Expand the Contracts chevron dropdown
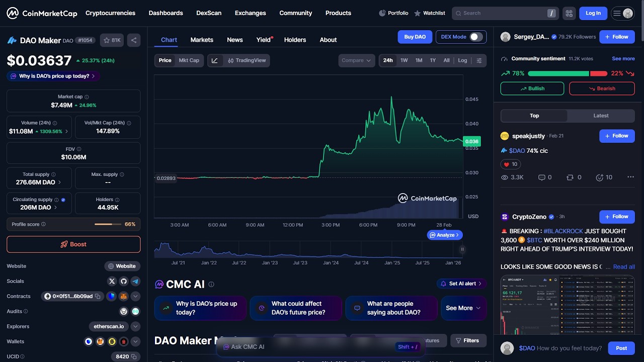644x362 pixels. click(x=135, y=296)
